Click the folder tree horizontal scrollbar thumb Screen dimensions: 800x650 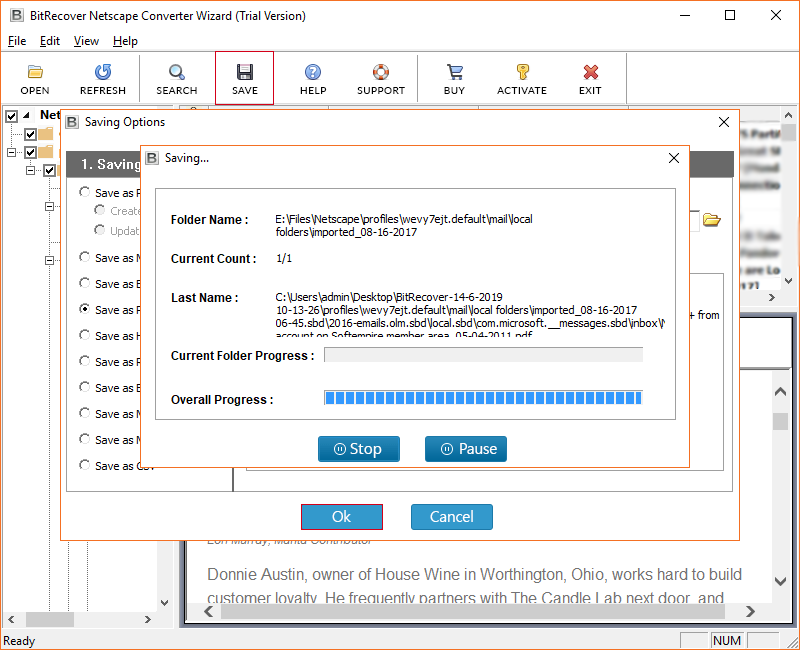click(50, 619)
